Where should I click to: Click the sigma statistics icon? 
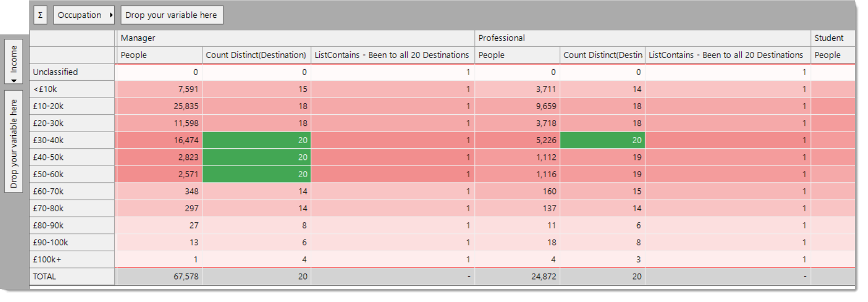click(40, 15)
